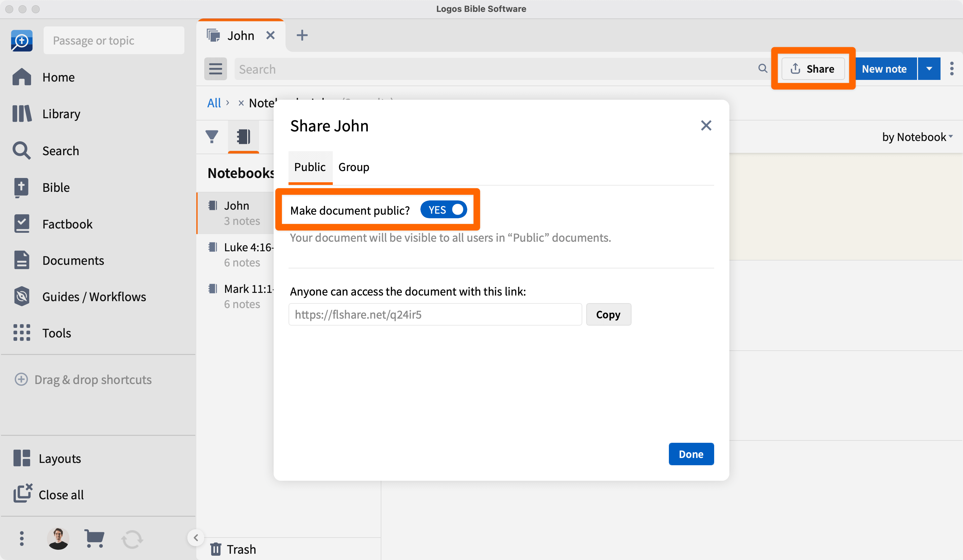Switch to the Group tab
Screen dimensions: 963x560
point(354,167)
